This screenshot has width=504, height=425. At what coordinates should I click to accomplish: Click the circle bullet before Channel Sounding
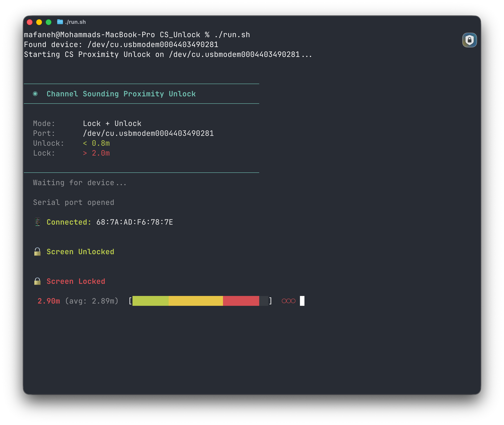tap(35, 94)
